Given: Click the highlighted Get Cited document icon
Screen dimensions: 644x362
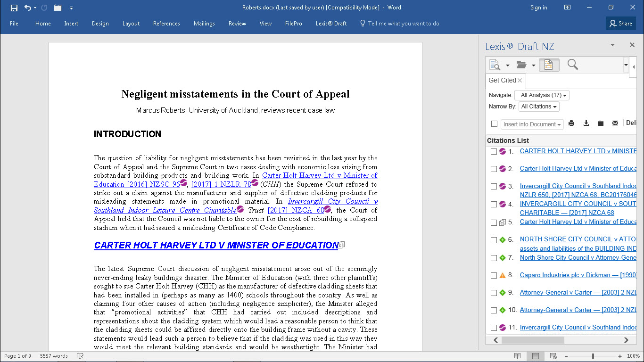Looking at the screenshot, I should 549,65.
